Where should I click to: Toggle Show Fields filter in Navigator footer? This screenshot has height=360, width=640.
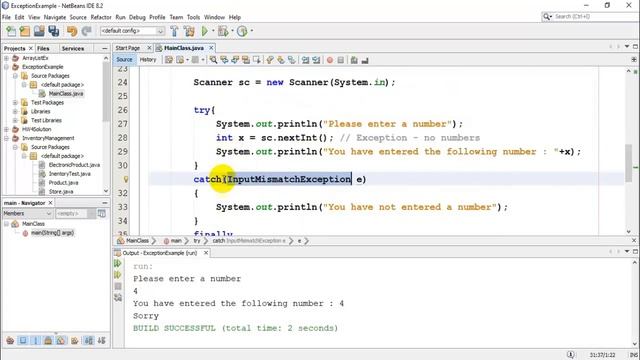(23, 340)
